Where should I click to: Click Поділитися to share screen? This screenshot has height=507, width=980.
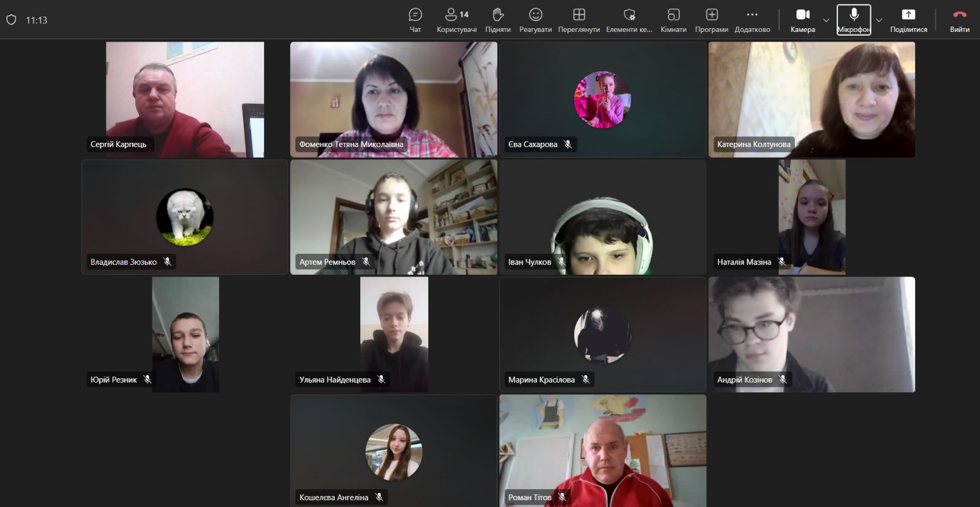(908, 20)
